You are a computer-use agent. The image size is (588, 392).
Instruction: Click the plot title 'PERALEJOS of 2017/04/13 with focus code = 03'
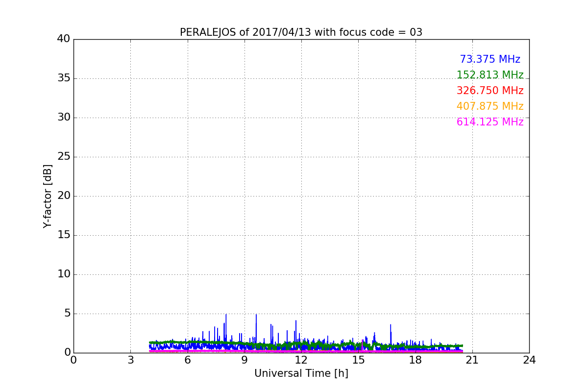point(301,32)
